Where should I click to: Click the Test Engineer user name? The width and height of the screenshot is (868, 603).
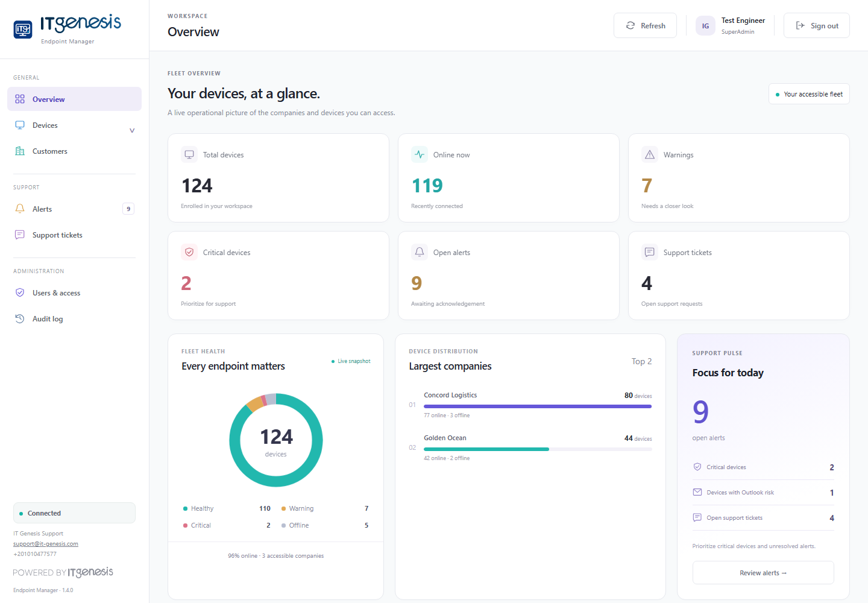743,21
